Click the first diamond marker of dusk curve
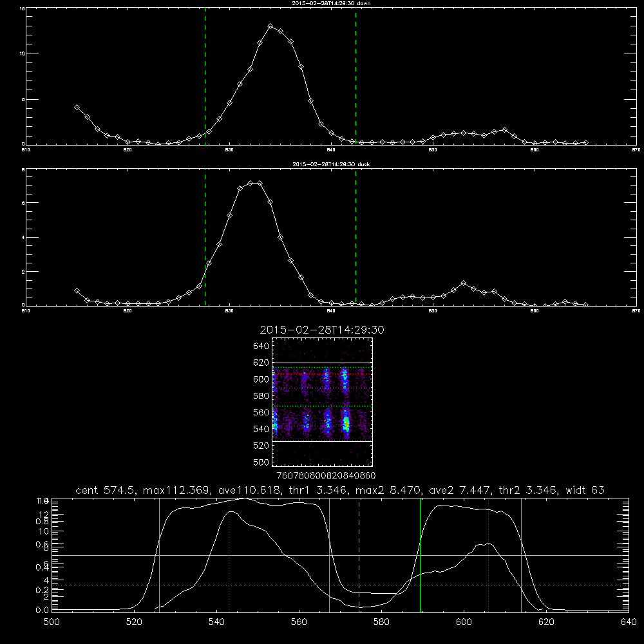This screenshot has width=644, height=644. click(x=77, y=291)
